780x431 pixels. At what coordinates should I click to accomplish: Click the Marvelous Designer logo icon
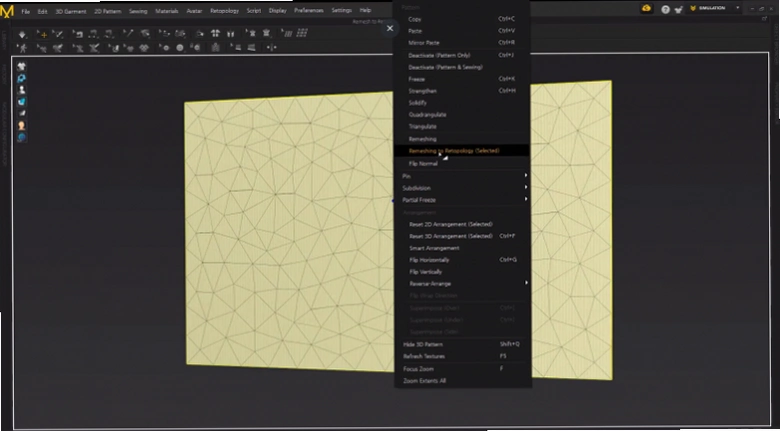7,10
